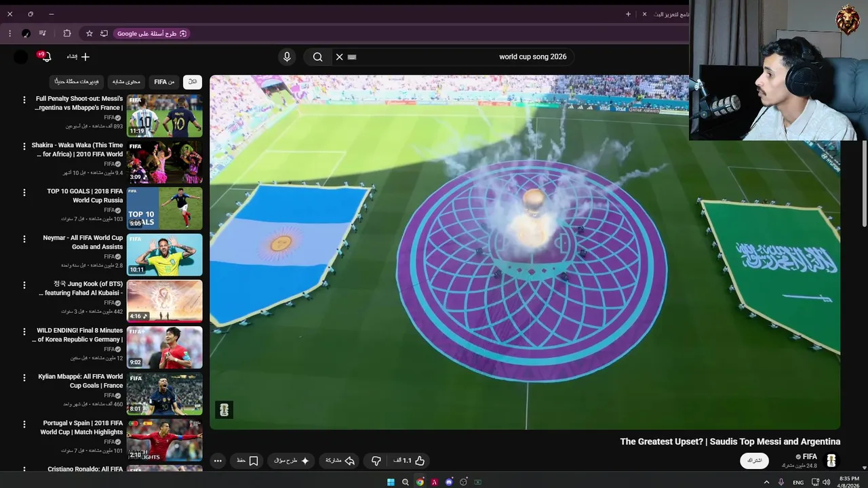Open a new browser tab
This screenshot has width=868, height=488.
coord(628,14)
